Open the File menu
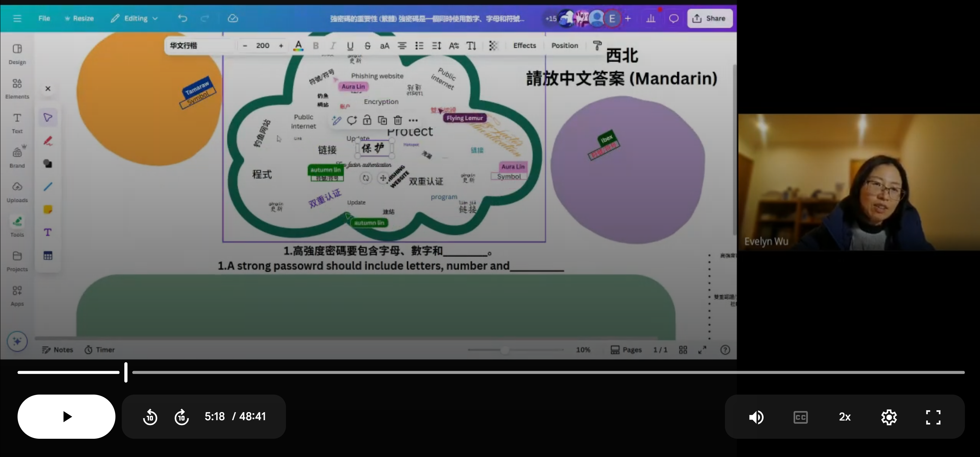This screenshot has width=980, height=457. (x=44, y=18)
